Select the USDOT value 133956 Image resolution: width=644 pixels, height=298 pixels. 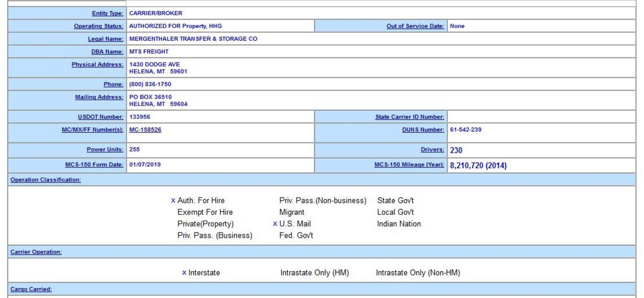[139, 116]
